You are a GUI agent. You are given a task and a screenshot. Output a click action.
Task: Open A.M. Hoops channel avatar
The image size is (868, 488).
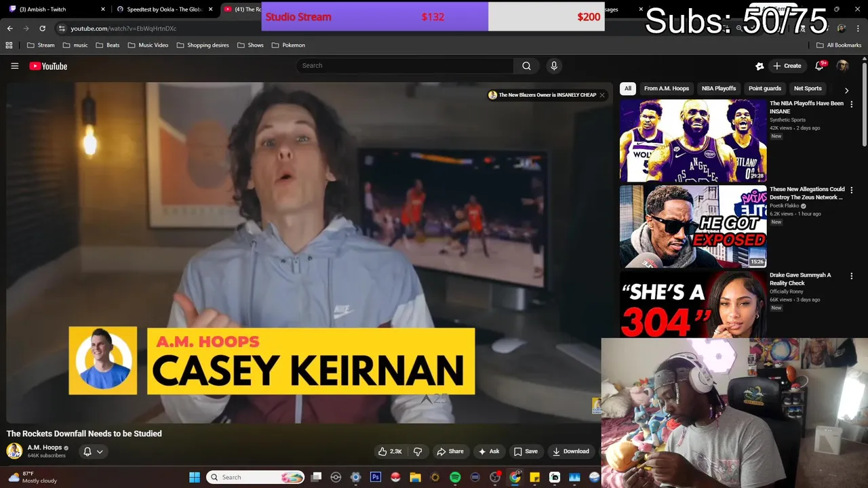[x=14, y=451]
